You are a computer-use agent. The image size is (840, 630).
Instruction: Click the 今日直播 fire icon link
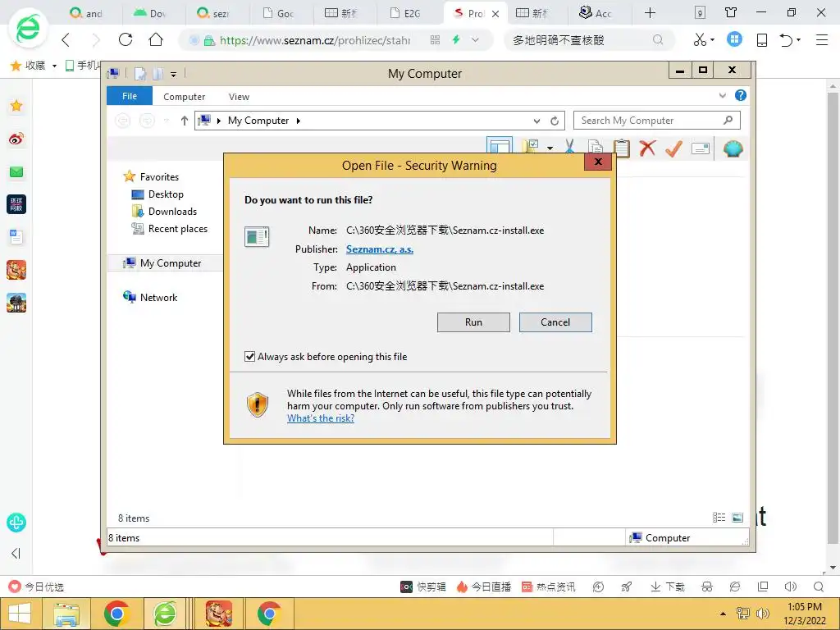point(484,587)
